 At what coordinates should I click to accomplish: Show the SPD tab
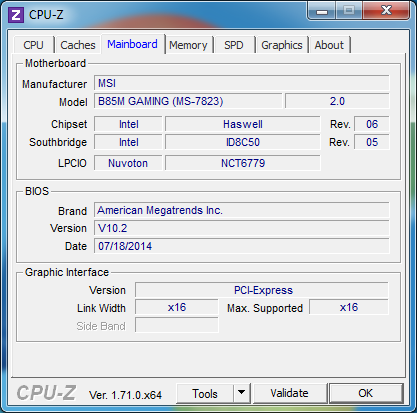click(x=234, y=45)
